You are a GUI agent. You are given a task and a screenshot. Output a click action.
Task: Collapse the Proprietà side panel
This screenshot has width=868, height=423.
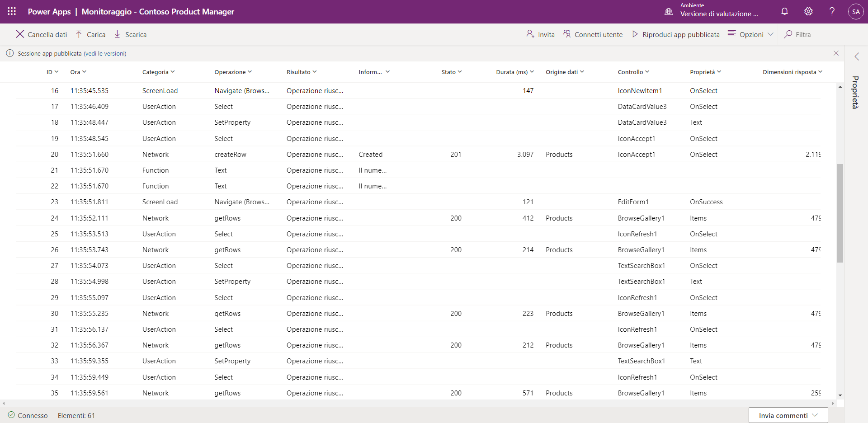coord(857,56)
